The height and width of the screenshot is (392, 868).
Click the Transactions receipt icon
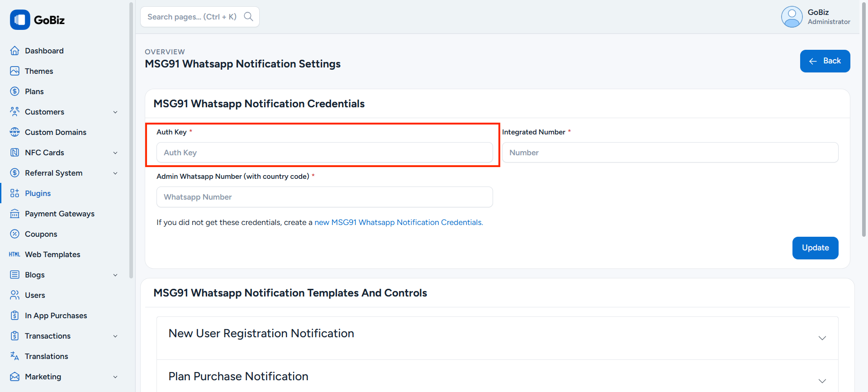[15, 336]
